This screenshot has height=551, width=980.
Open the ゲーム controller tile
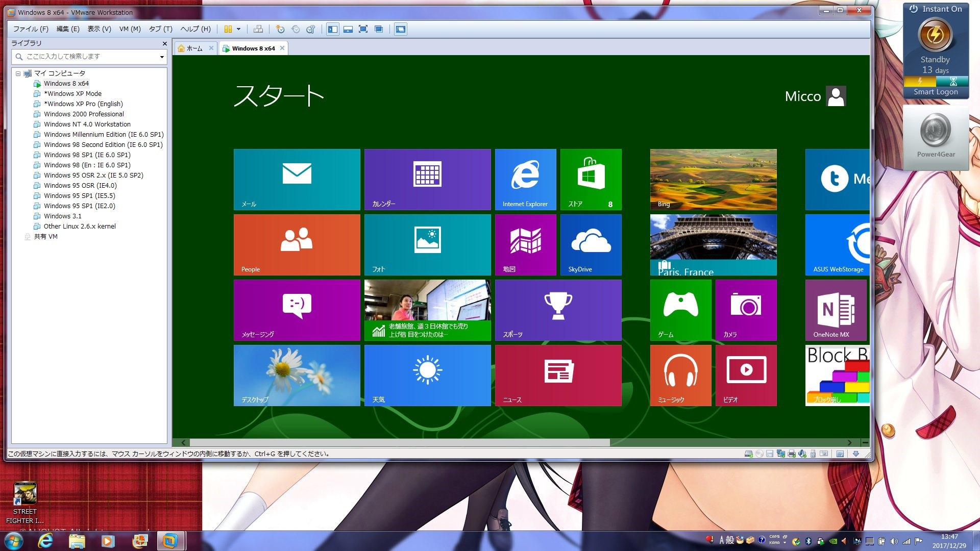coord(681,310)
